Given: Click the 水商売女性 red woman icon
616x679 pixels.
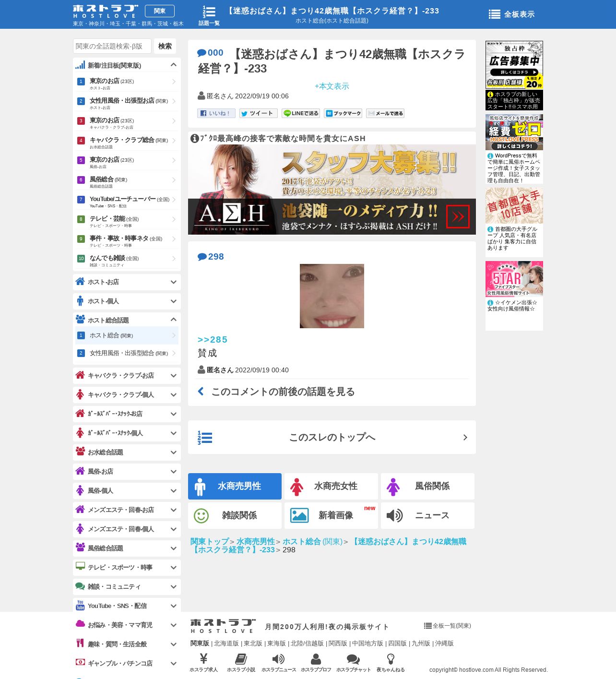Looking at the screenshot, I should [x=296, y=487].
